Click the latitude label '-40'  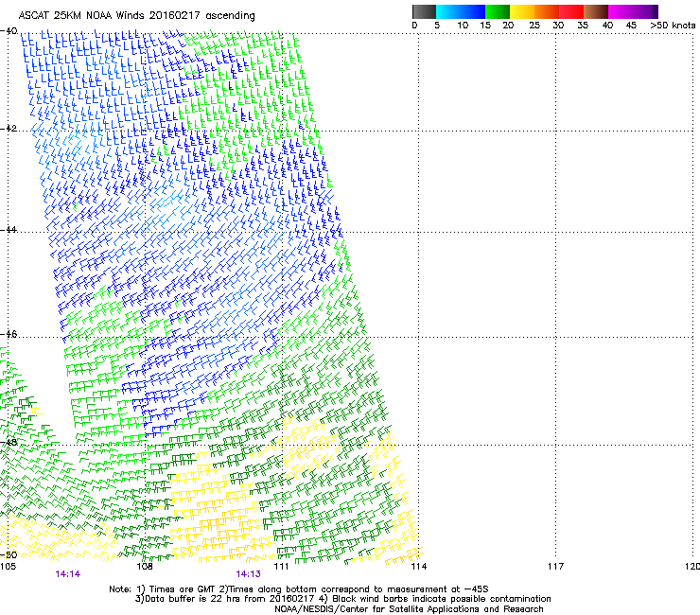point(9,31)
